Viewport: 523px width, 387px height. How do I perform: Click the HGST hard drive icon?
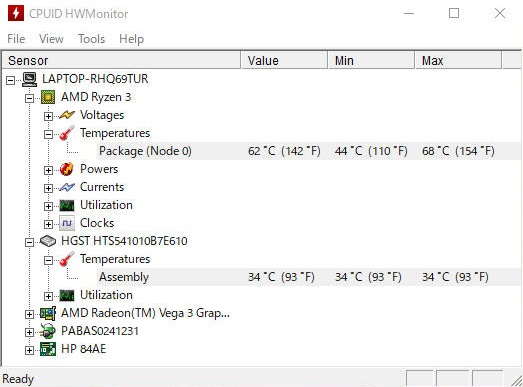coord(48,241)
